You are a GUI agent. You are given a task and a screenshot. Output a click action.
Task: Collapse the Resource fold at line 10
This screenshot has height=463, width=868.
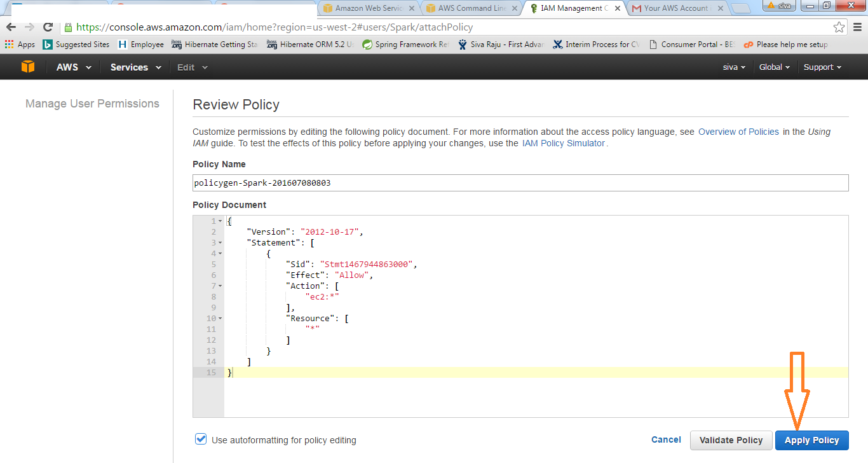(220, 319)
